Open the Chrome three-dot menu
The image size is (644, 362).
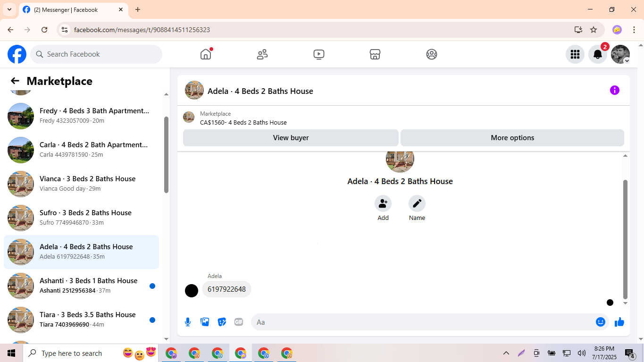pos(634,30)
